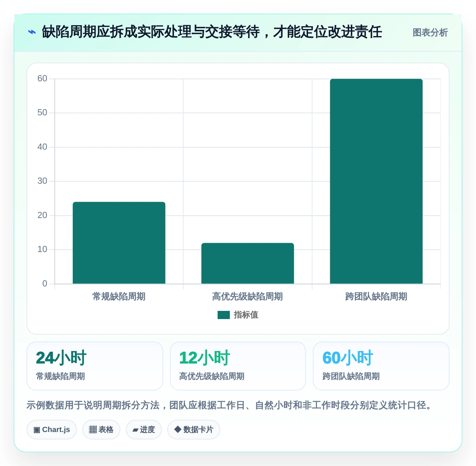
Task: Click the 进度 tag chip
Action: (x=144, y=430)
